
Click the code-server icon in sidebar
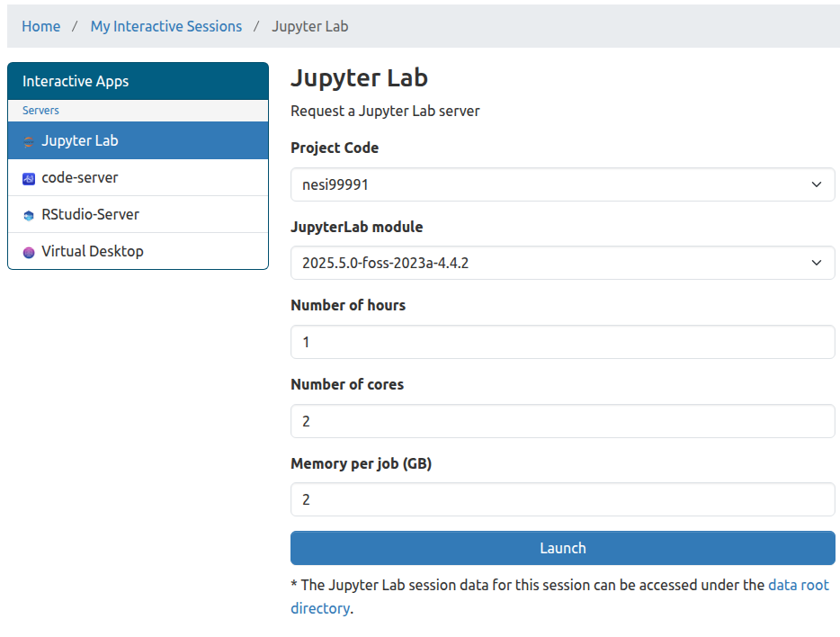click(x=29, y=178)
